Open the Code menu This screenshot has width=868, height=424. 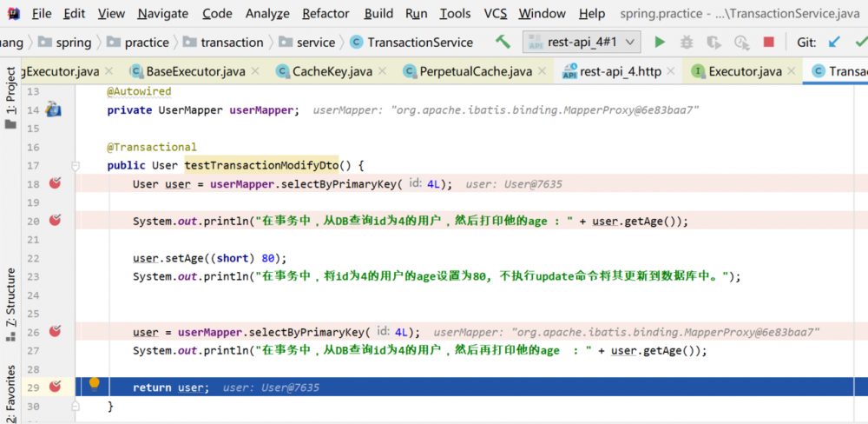coord(217,13)
